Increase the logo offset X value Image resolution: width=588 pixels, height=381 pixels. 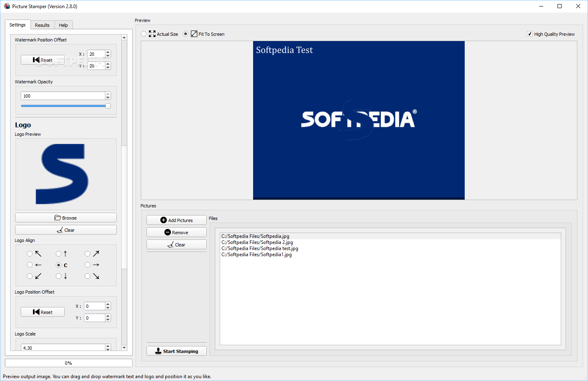[108, 304]
